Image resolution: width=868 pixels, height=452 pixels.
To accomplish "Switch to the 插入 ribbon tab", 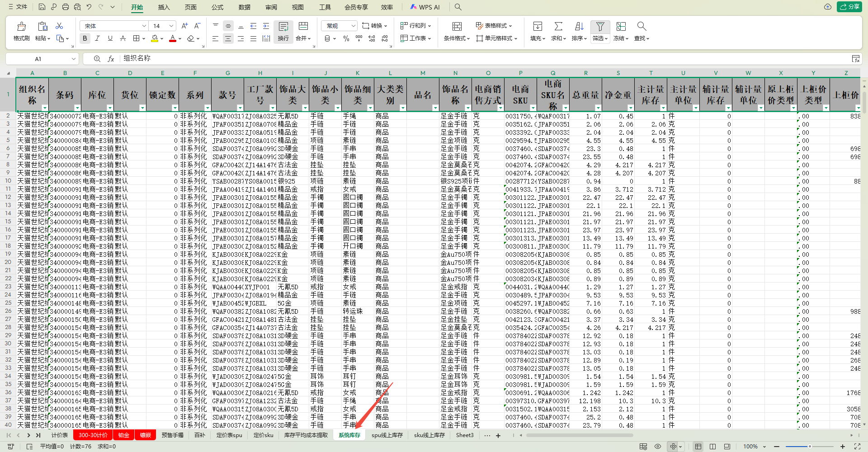I will tap(164, 7).
